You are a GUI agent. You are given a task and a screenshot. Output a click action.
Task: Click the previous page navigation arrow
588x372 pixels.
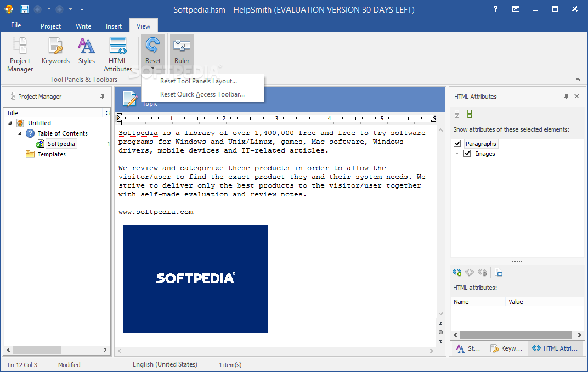[440, 323]
